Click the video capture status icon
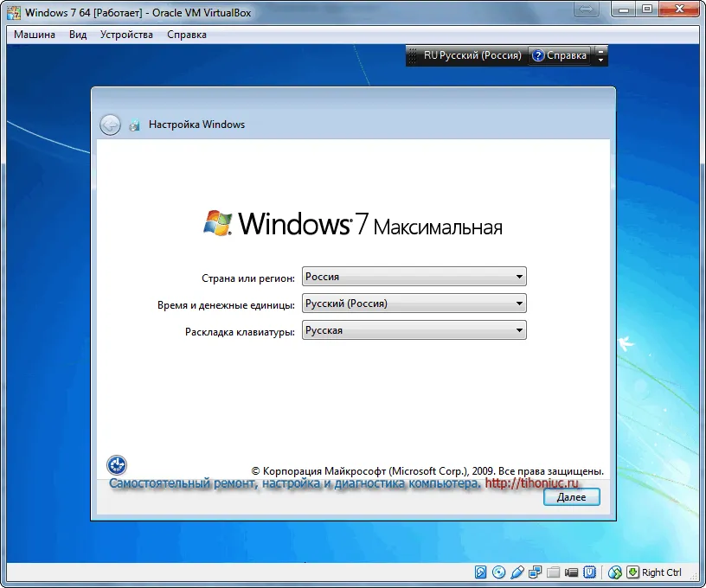The image size is (706, 588). point(571,572)
